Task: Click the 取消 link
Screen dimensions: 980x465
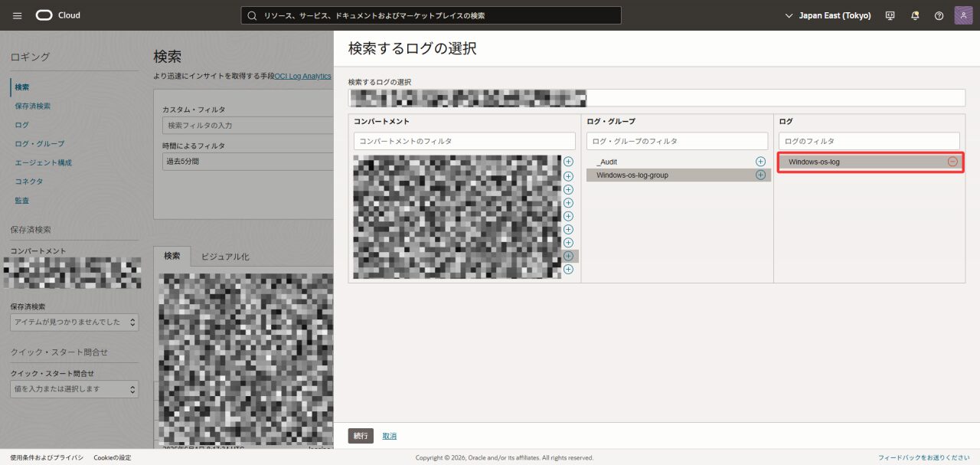Action: point(390,436)
